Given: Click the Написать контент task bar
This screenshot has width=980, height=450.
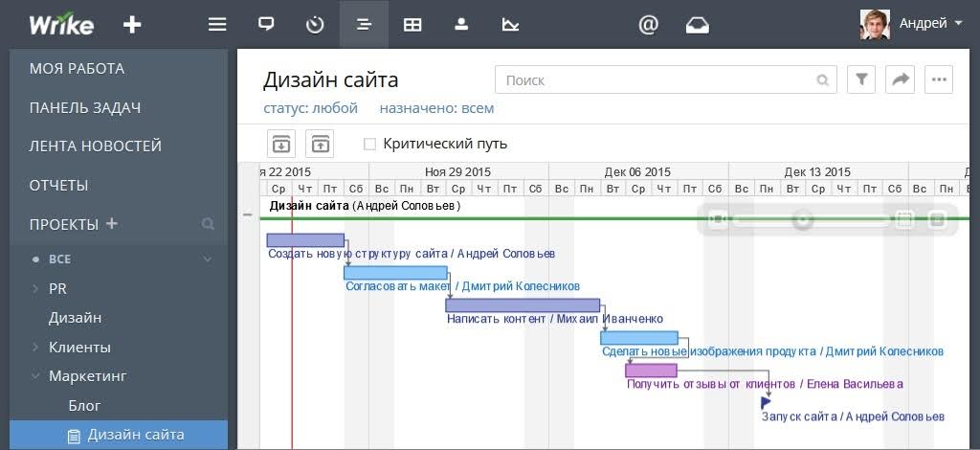Looking at the screenshot, I should (523, 305).
